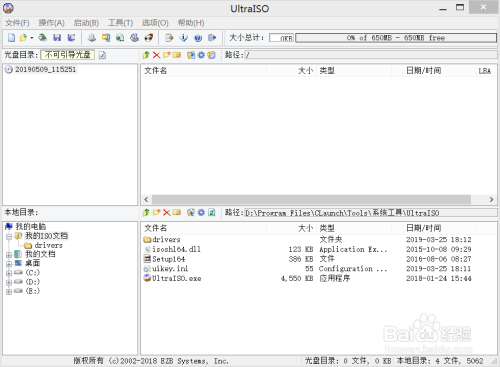The width and height of the screenshot is (500, 367).
Task: Click the Add files page icon in main toolbar
Action: [169, 38]
